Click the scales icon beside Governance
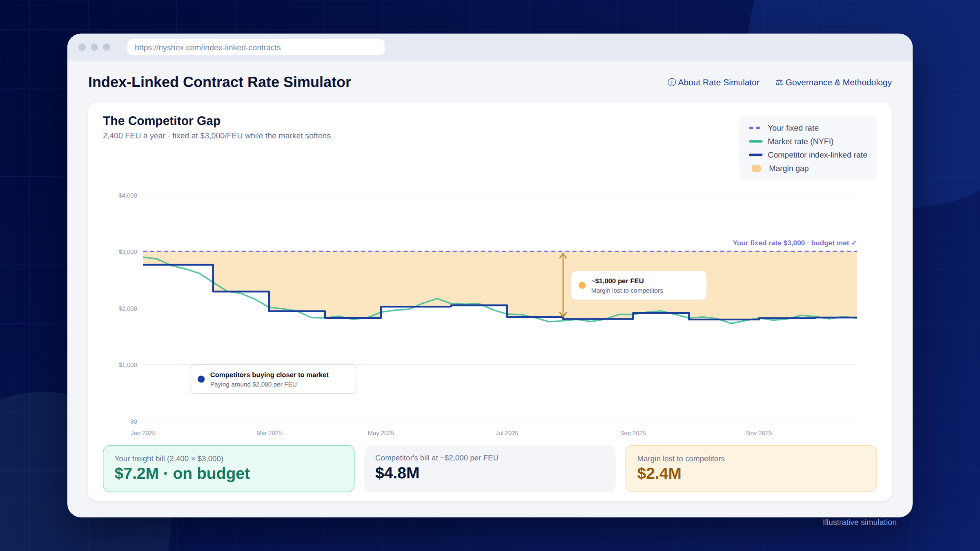Screen dimensions: 980x551 779,82
